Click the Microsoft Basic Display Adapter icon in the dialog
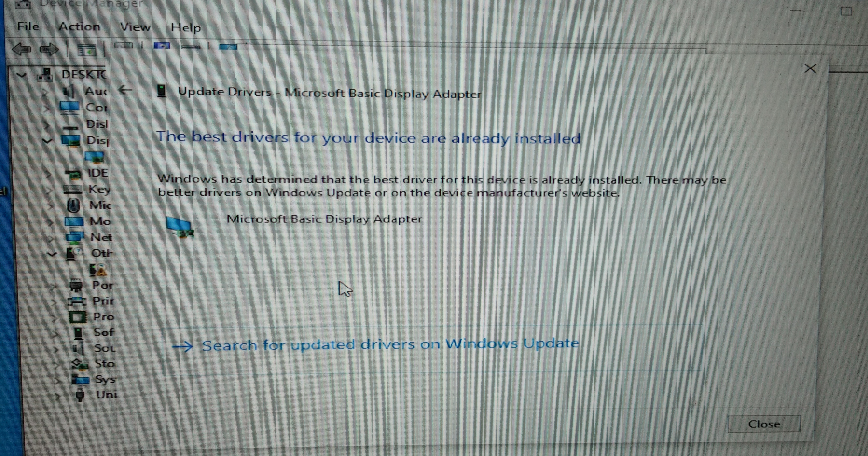The width and height of the screenshot is (868, 456). coord(180,228)
